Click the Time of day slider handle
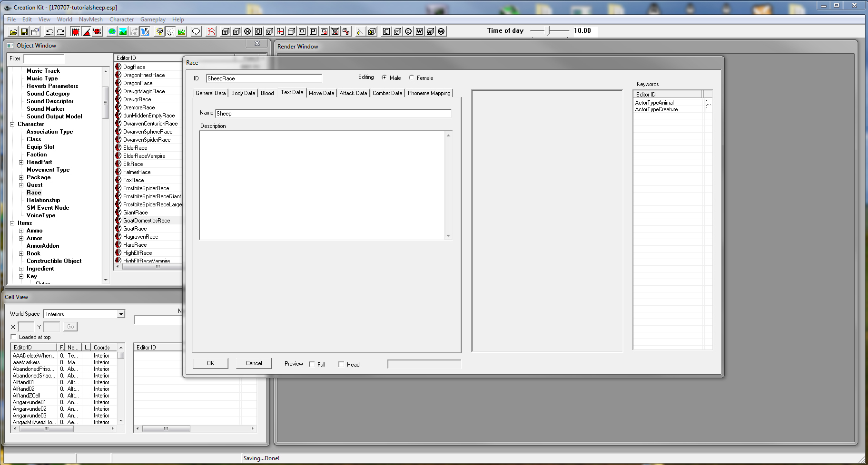Viewport: 868px width, 465px height. pyautogui.click(x=549, y=31)
